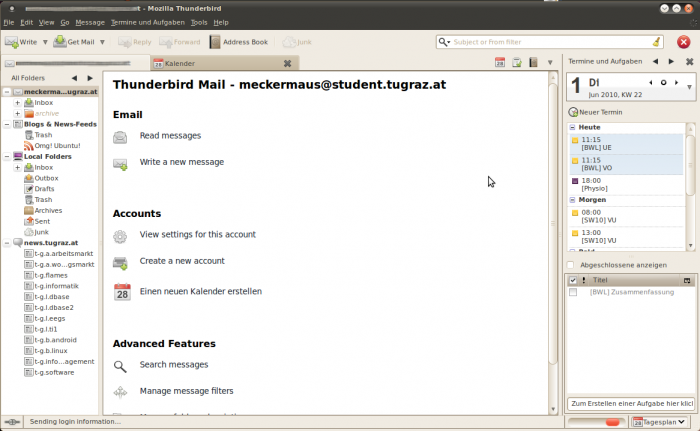Switch to previous folder view with left arrow
Image resolution: width=700 pixels, height=431 pixels.
tap(74, 78)
